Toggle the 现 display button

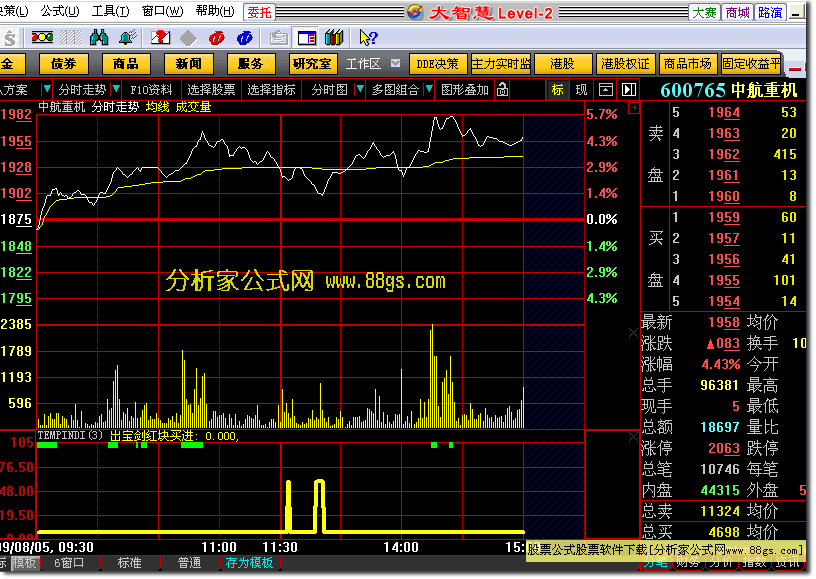(581, 89)
